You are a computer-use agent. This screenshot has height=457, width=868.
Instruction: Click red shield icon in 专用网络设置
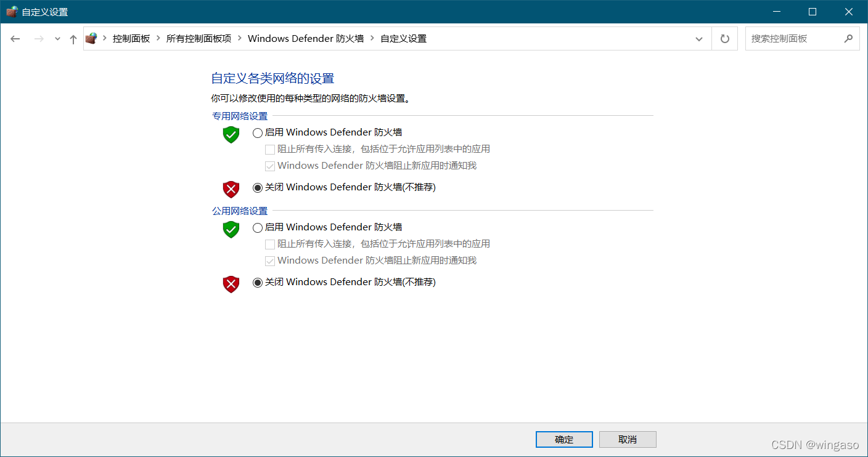[231, 188]
